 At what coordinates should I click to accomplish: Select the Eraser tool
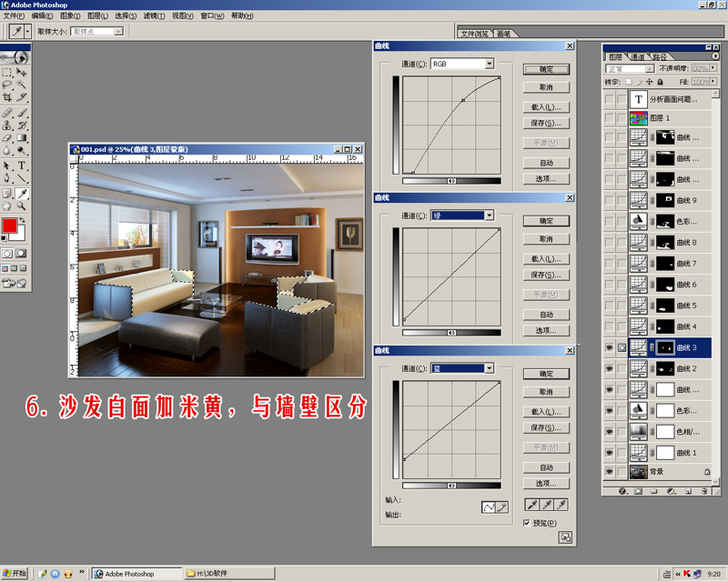(7, 137)
